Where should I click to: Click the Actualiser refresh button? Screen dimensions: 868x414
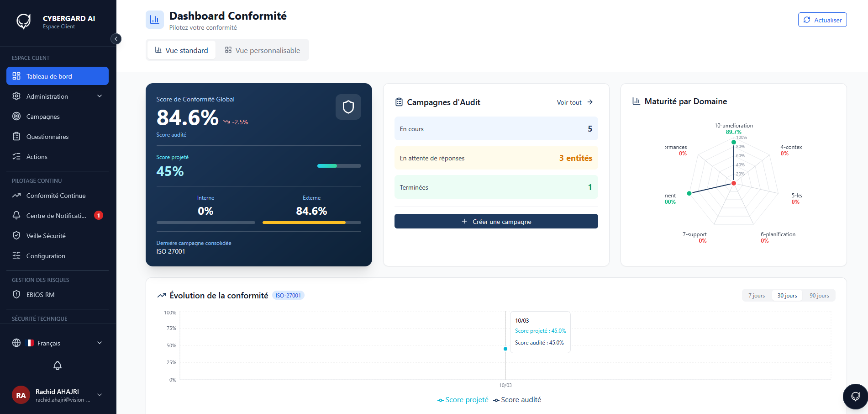[x=822, y=20]
